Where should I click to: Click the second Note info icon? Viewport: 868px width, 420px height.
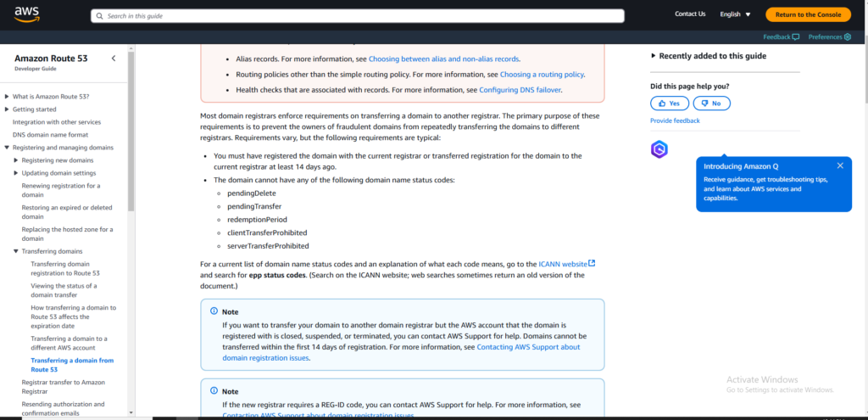[214, 390]
